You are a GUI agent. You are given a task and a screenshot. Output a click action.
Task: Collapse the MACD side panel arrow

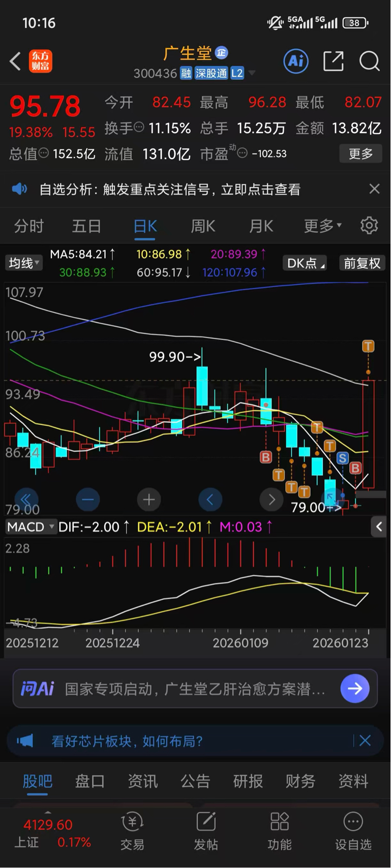pos(379,527)
